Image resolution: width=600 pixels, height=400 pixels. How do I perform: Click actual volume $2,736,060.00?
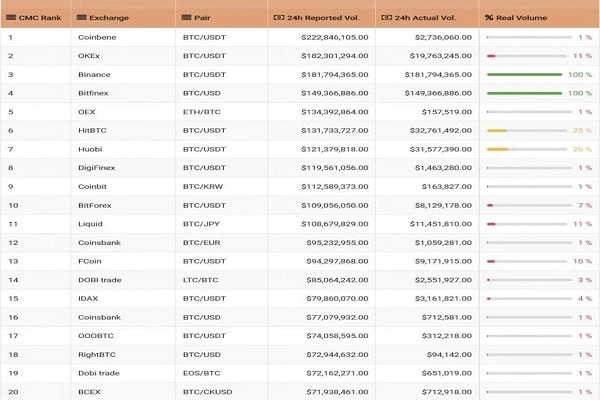443,37
